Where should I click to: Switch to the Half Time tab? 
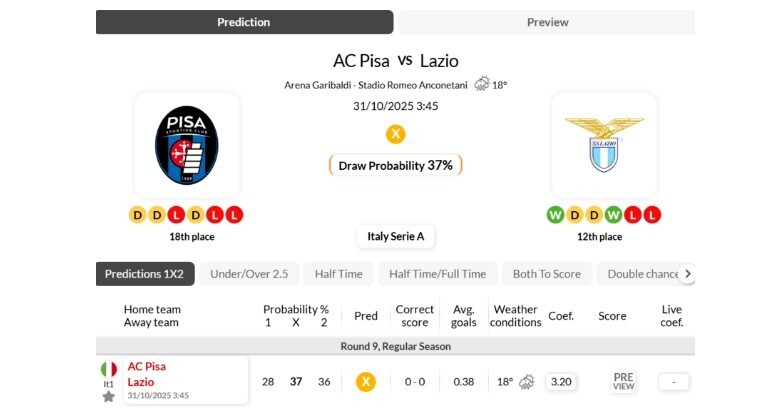(338, 274)
